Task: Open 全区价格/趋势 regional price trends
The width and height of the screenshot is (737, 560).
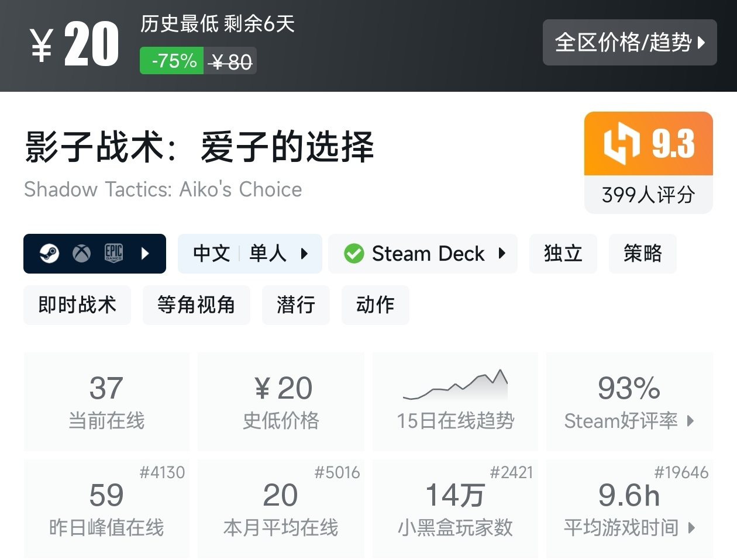Action: pyautogui.click(x=629, y=42)
